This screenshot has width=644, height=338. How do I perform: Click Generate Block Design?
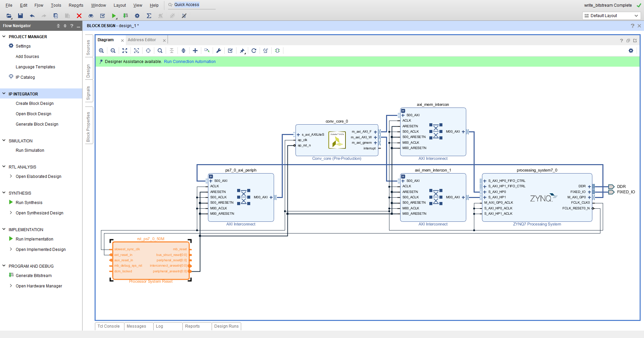click(37, 124)
